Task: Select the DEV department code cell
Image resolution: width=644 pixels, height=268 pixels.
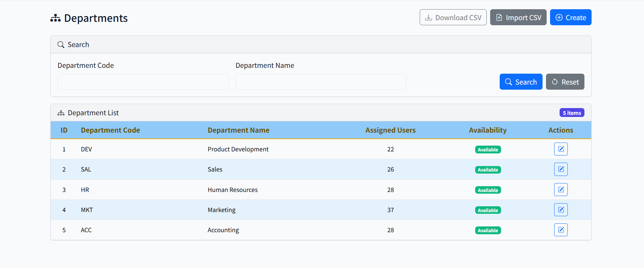Action: tap(86, 149)
